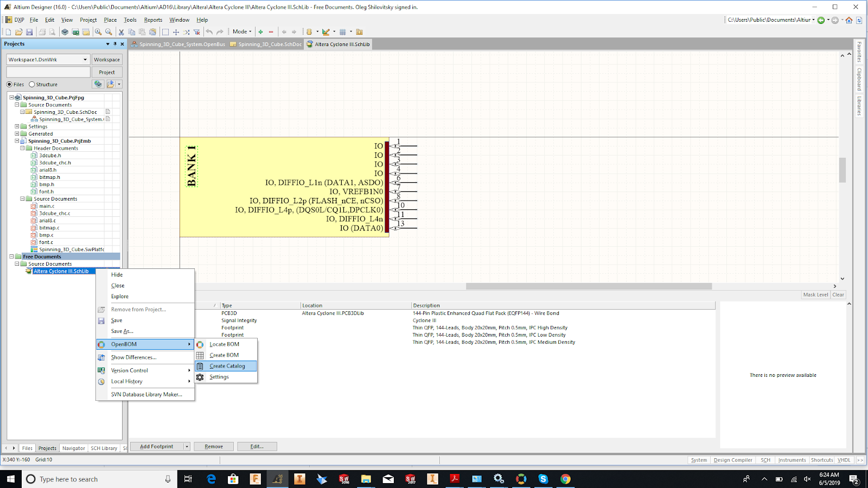Image resolution: width=868 pixels, height=488 pixels.
Task: Click the Print icon in the toolbar
Action: (x=42, y=32)
